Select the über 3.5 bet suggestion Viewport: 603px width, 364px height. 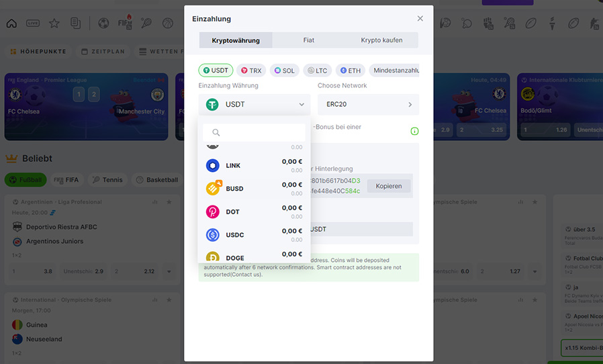(x=584, y=236)
